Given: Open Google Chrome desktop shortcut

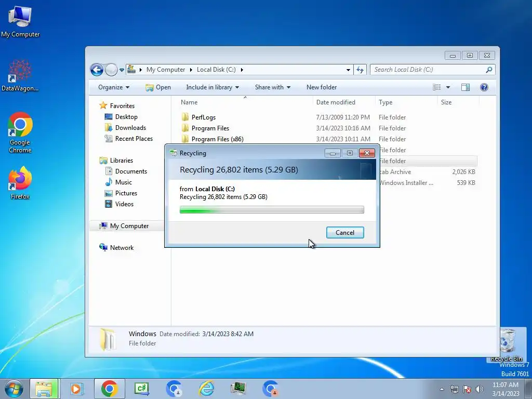Looking at the screenshot, I should point(20,132).
